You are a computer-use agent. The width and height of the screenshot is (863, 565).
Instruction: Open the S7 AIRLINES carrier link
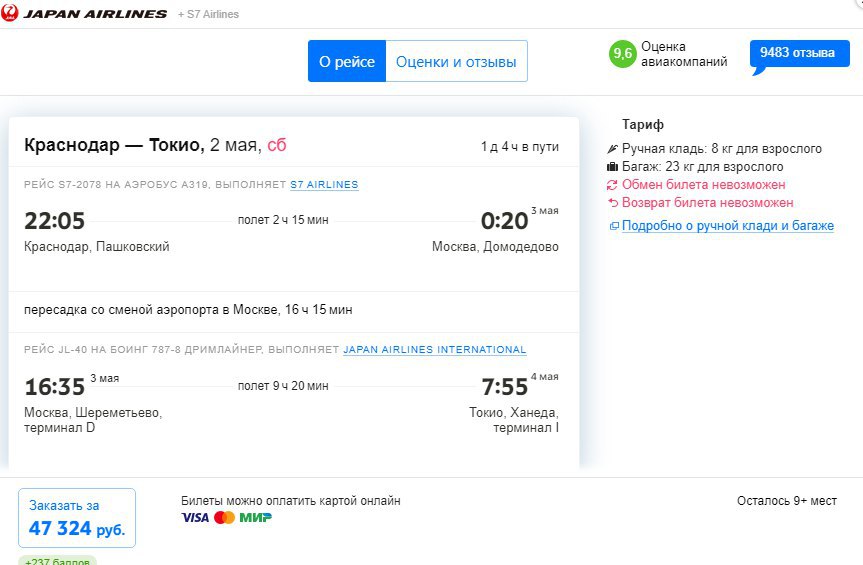tap(324, 185)
